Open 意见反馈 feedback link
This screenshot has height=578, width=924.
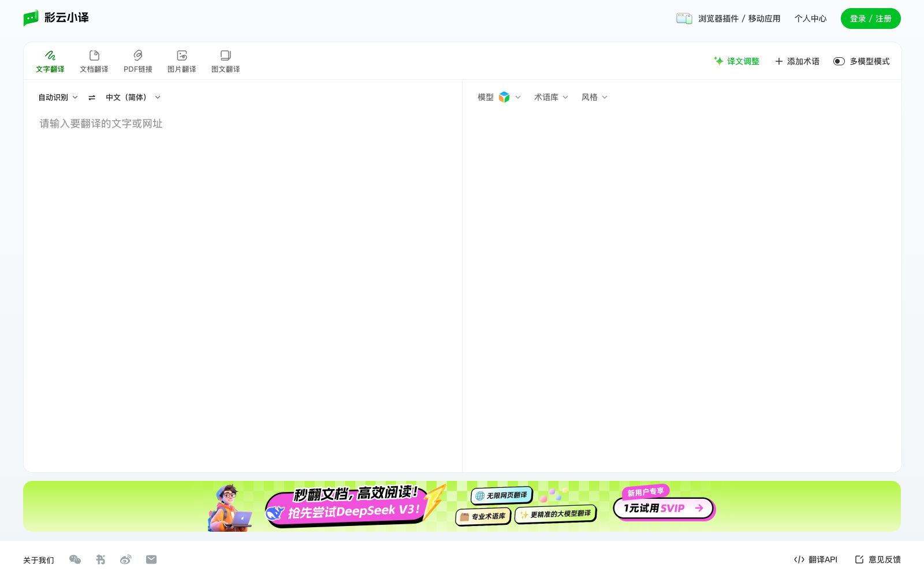[878, 560]
